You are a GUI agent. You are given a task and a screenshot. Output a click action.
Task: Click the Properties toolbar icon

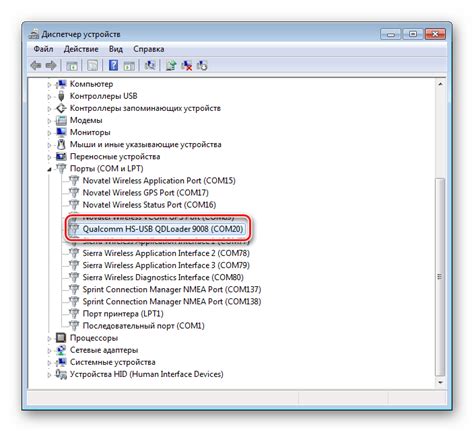click(x=92, y=65)
